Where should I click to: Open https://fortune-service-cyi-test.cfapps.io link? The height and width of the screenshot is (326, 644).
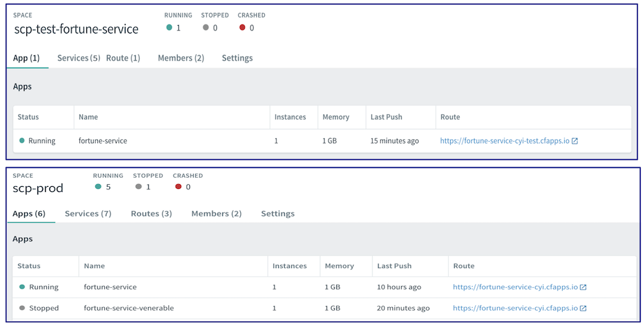click(x=505, y=140)
